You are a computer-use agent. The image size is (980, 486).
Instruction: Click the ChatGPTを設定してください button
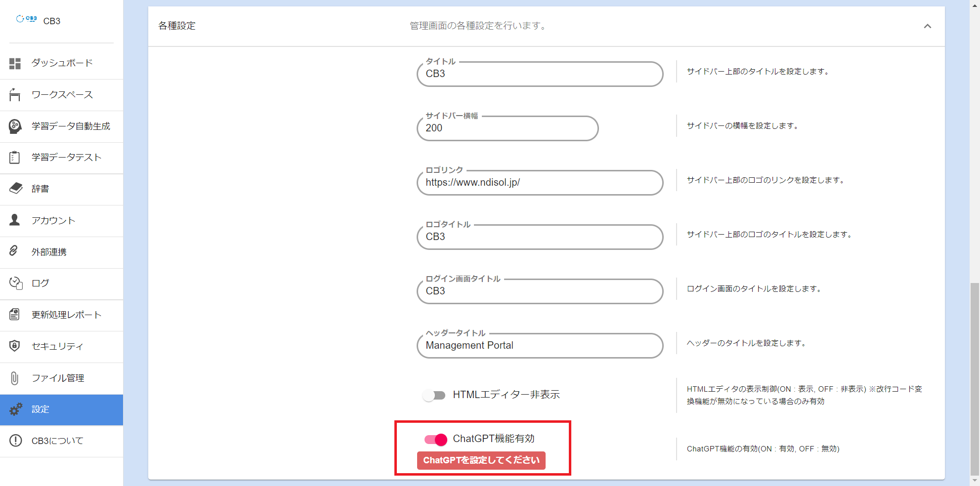[x=481, y=460]
